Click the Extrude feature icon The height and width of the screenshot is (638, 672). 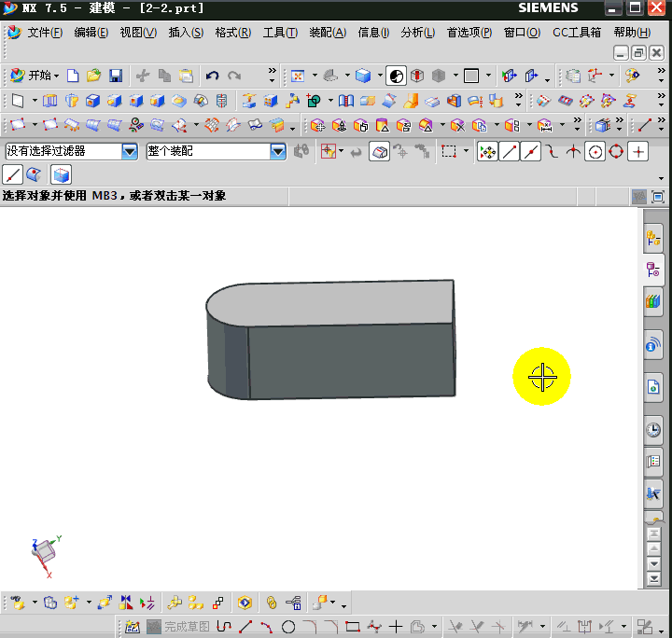click(50, 102)
